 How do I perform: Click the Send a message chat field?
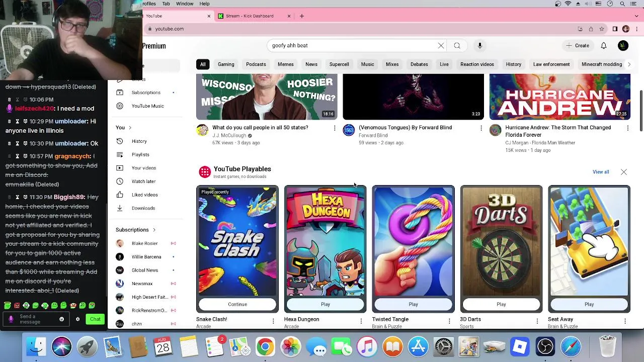click(37, 319)
